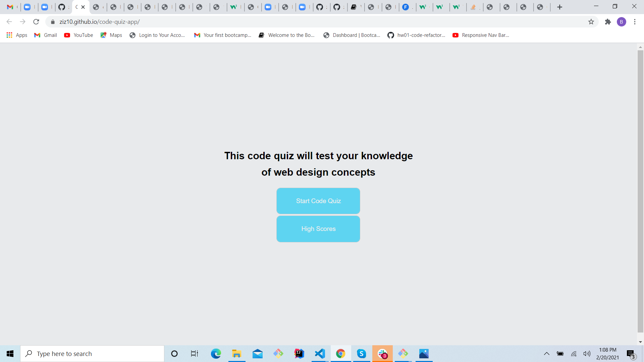Screen dimensions: 644x362
Task: Click inside the address bar
Action: (x=201, y=22)
